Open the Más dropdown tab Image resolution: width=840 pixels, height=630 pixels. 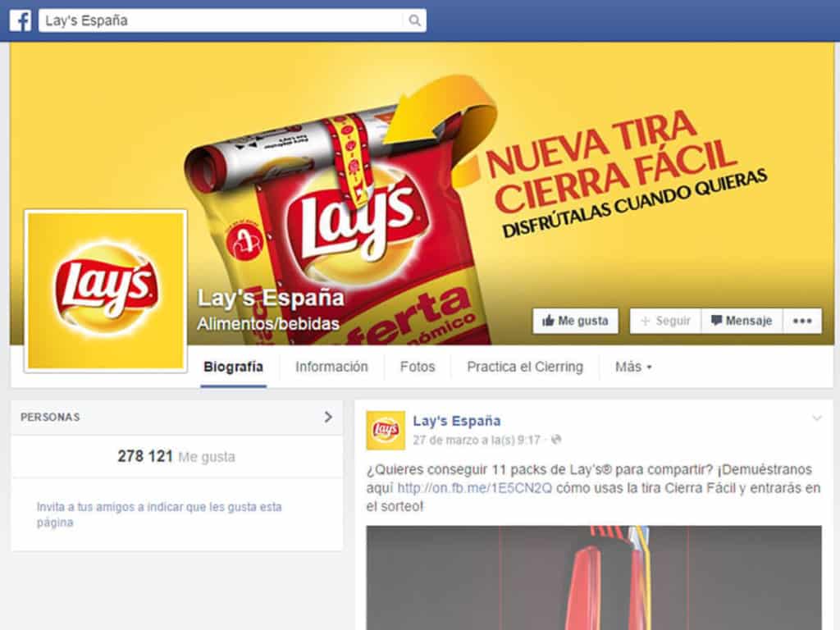[633, 367]
